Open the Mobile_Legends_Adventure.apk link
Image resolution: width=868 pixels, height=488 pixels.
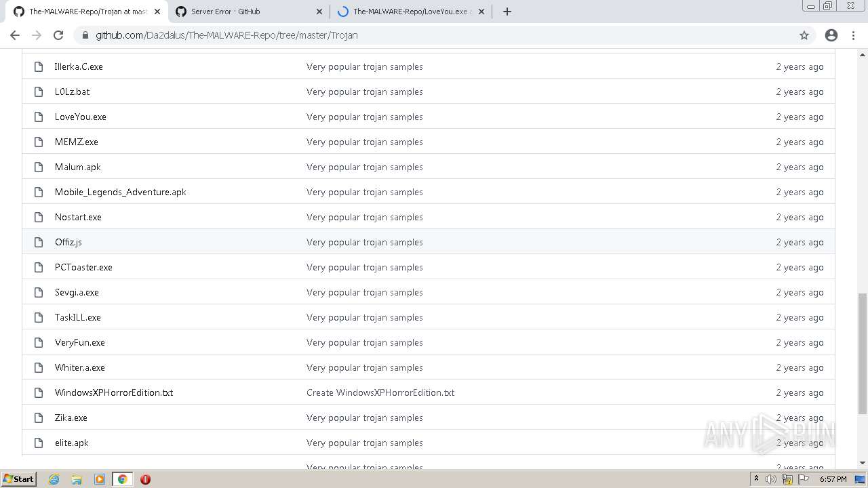[x=121, y=192]
